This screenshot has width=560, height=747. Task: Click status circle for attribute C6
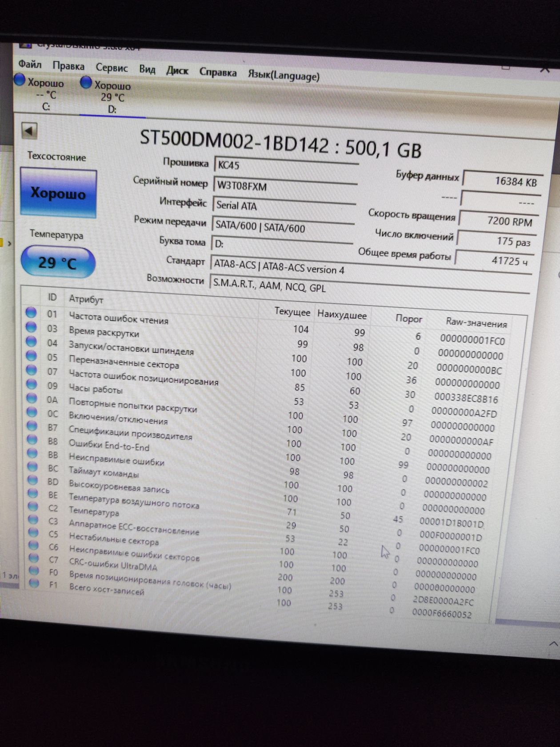coord(33,545)
